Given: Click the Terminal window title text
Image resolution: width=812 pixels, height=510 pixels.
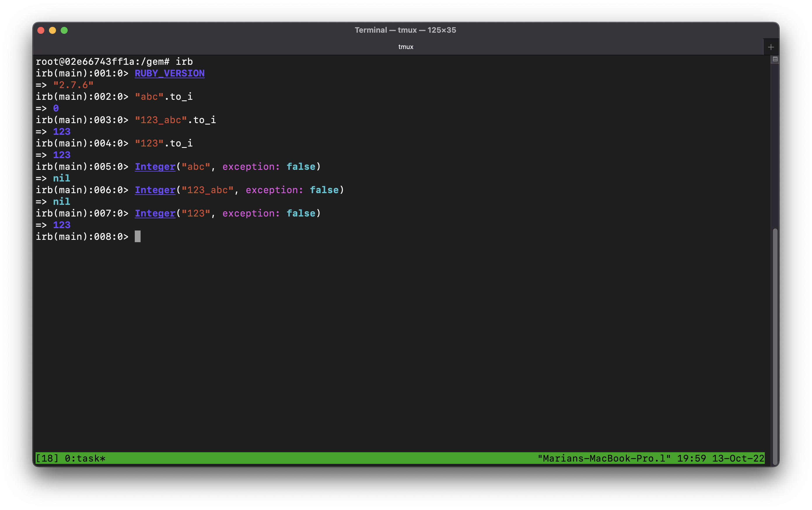Looking at the screenshot, I should 406,30.
